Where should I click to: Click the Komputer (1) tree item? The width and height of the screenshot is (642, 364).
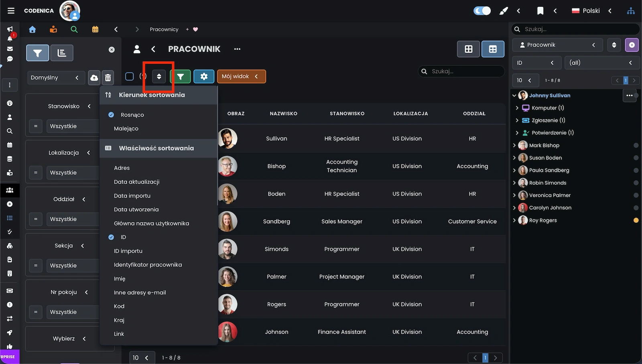(x=547, y=108)
